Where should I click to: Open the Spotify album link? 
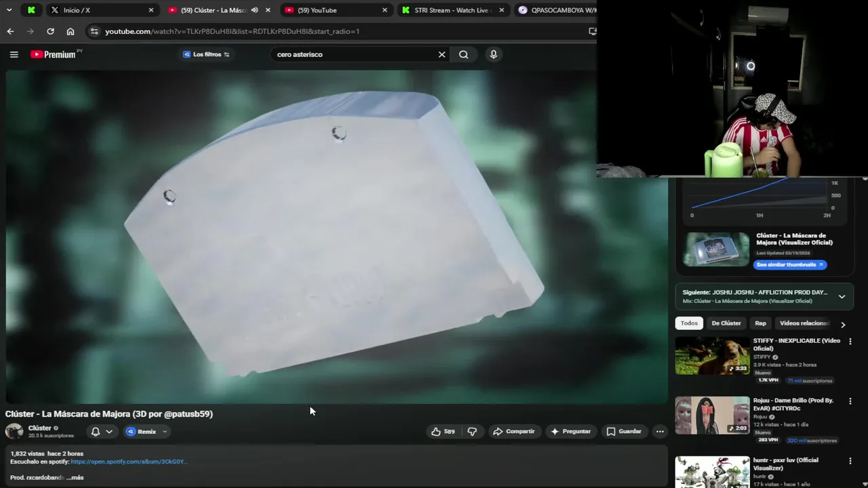[x=129, y=462]
